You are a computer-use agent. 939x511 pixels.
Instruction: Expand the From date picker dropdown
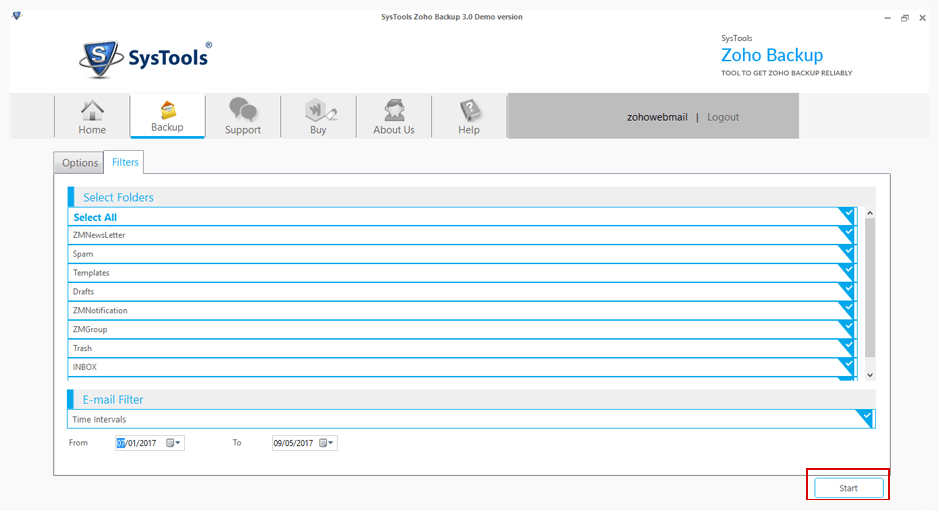[x=178, y=443]
